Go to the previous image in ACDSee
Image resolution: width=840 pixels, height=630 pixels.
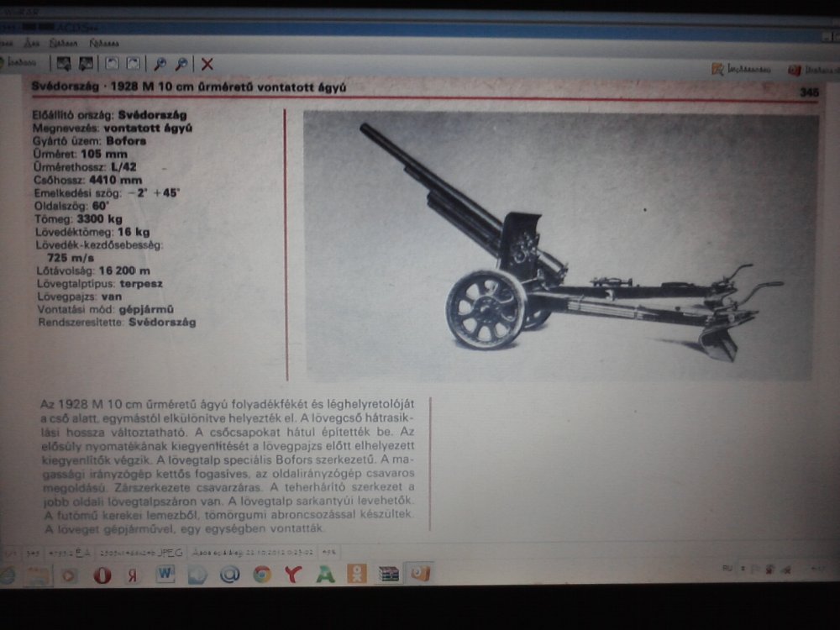click(x=64, y=65)
